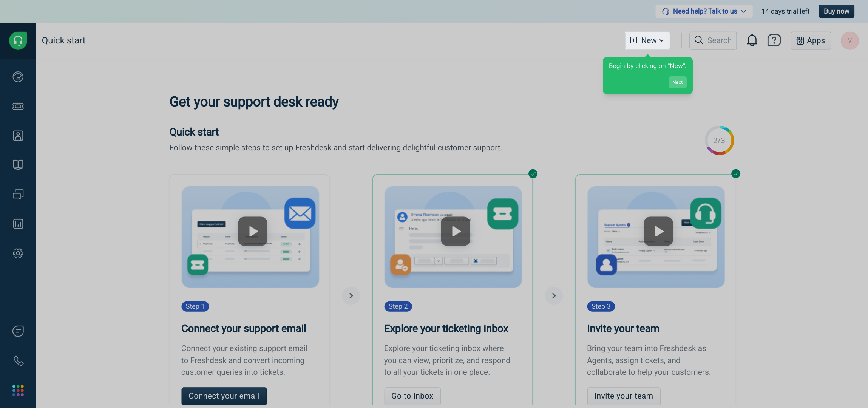
Task: Click Next in the green tooltip
Action: [677, 82]
